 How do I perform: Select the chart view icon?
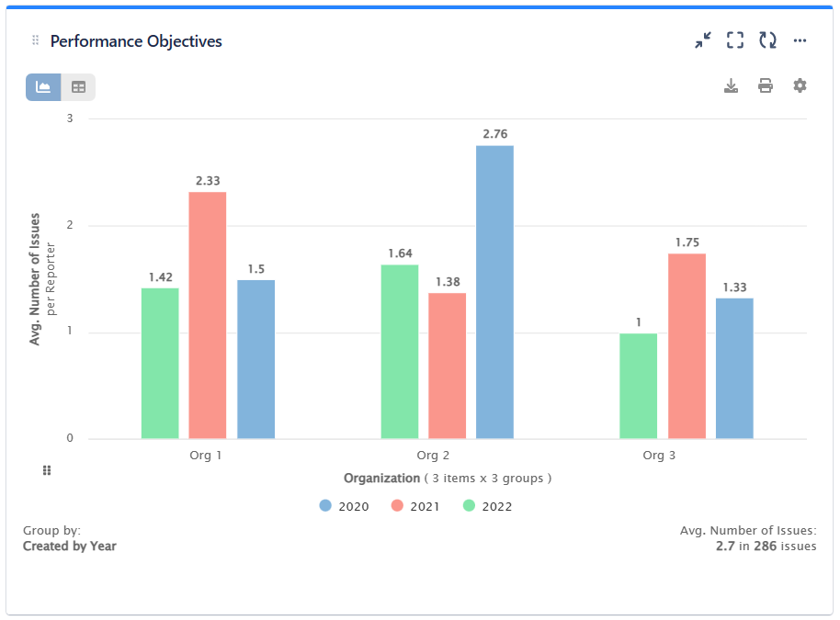coord(41,86)
